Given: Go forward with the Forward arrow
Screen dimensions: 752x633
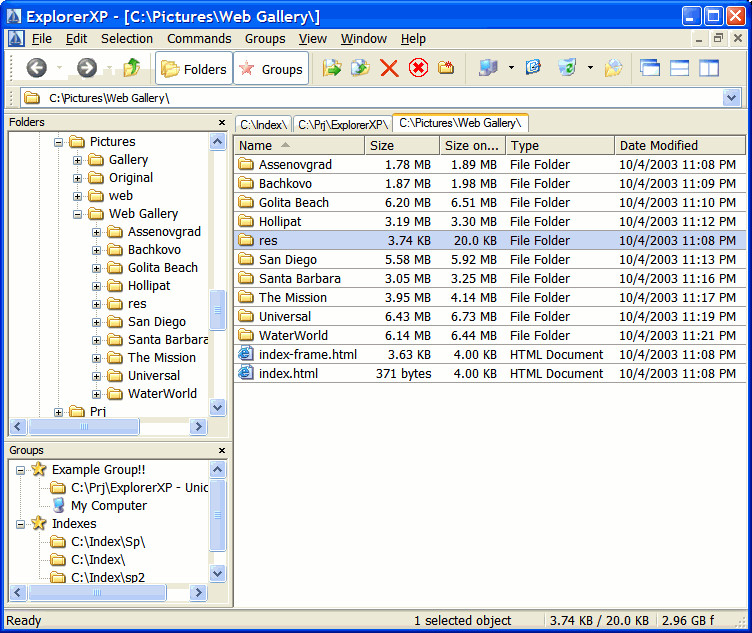Looking at the screenshot, I should pos(87,68).
